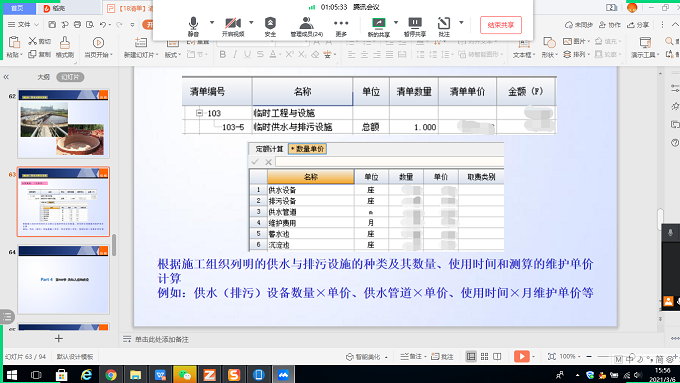Click the End Sharing (结束共享) button
The image size is (680, 383).
coord(501,25)
